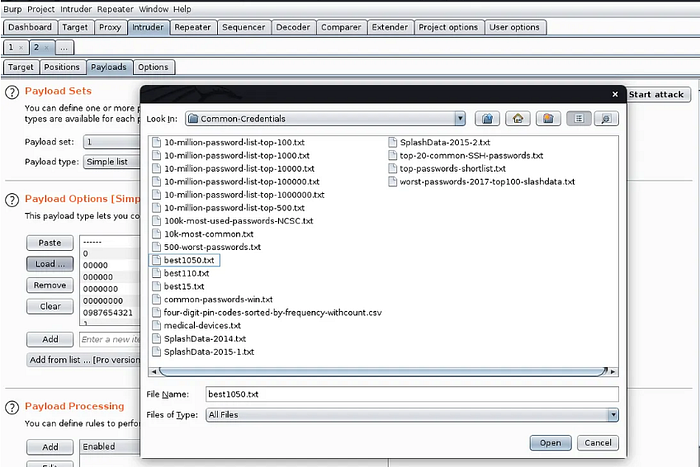Add a new Intruder tab with ellipsis

tap(64, 47)
